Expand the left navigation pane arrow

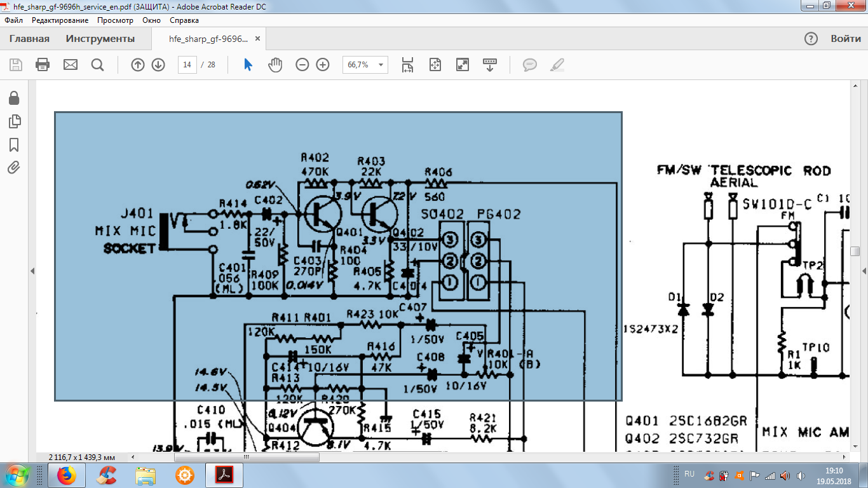tap(32, 271)
